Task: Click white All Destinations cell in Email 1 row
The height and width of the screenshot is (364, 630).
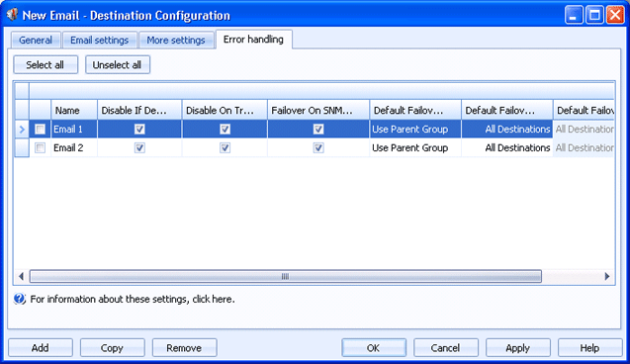Action: (x=507, y=129)
